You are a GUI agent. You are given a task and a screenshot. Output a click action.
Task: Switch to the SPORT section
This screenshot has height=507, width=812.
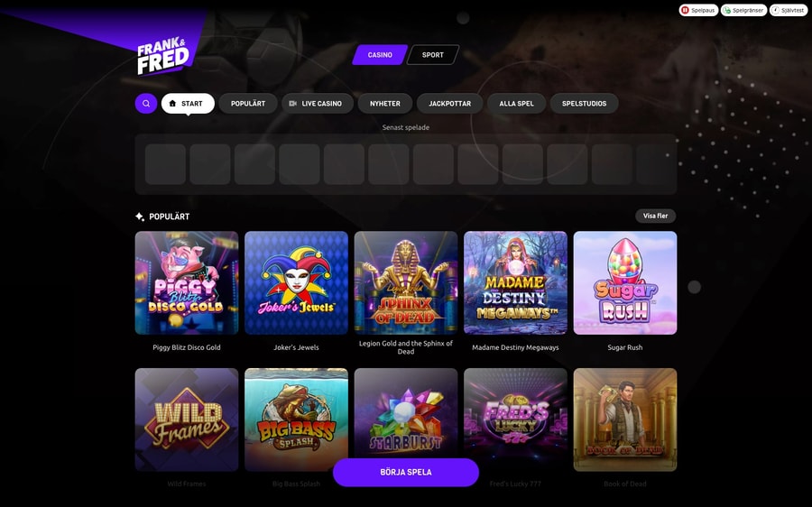click(433, 55)
